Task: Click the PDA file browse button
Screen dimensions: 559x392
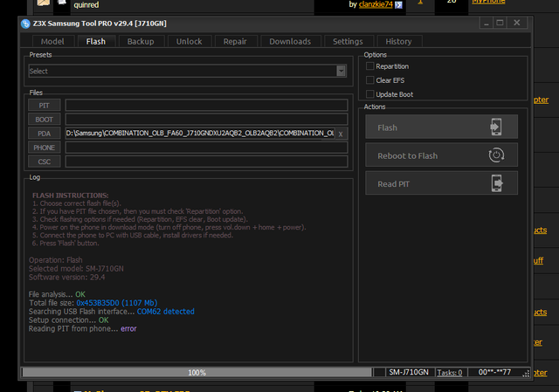Action: (45, 134)
